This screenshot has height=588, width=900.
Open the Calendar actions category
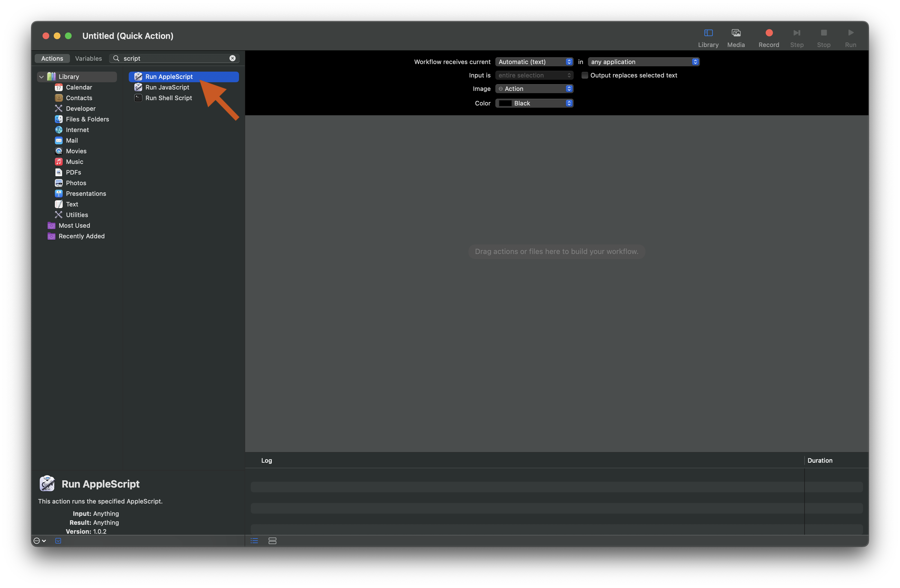tap(79, 87)
